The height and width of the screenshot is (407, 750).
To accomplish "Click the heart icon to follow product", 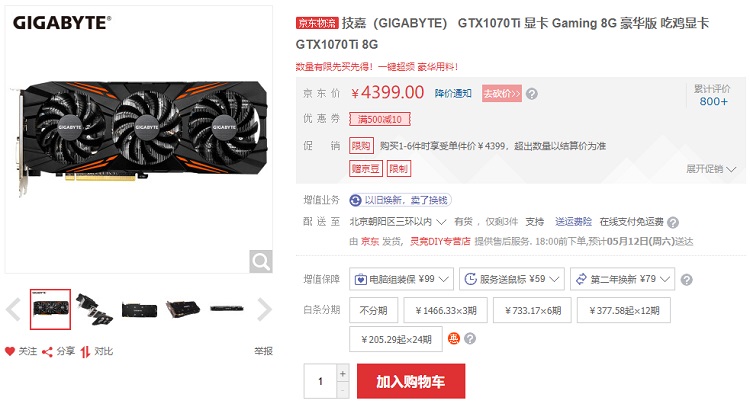I will [x=10, y=352].
